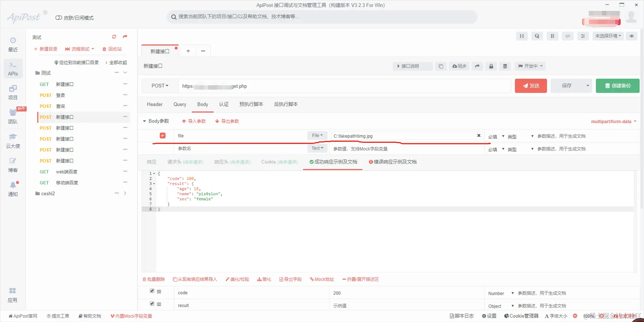The image size is (644, 322).
Task: Click the H toolbar icon
Action: (x=522, y=36)
